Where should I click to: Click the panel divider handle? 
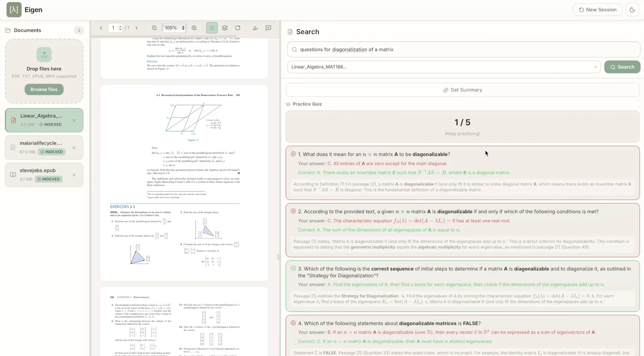pos(278,257)
